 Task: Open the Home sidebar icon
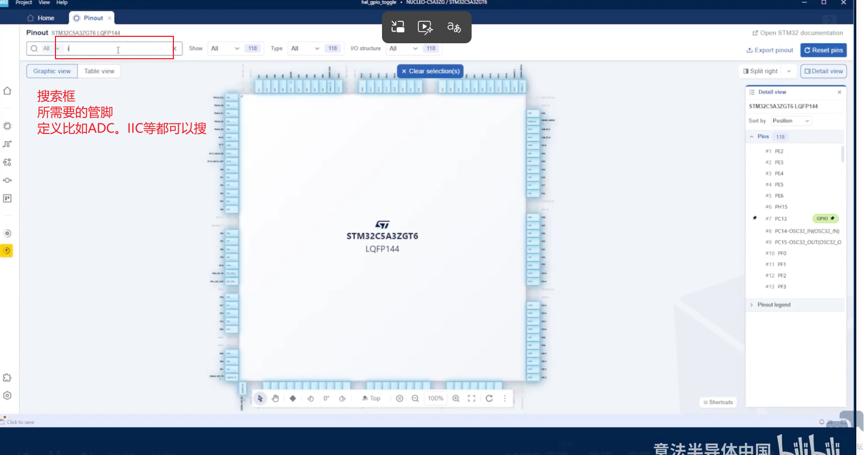click(7, 91)
